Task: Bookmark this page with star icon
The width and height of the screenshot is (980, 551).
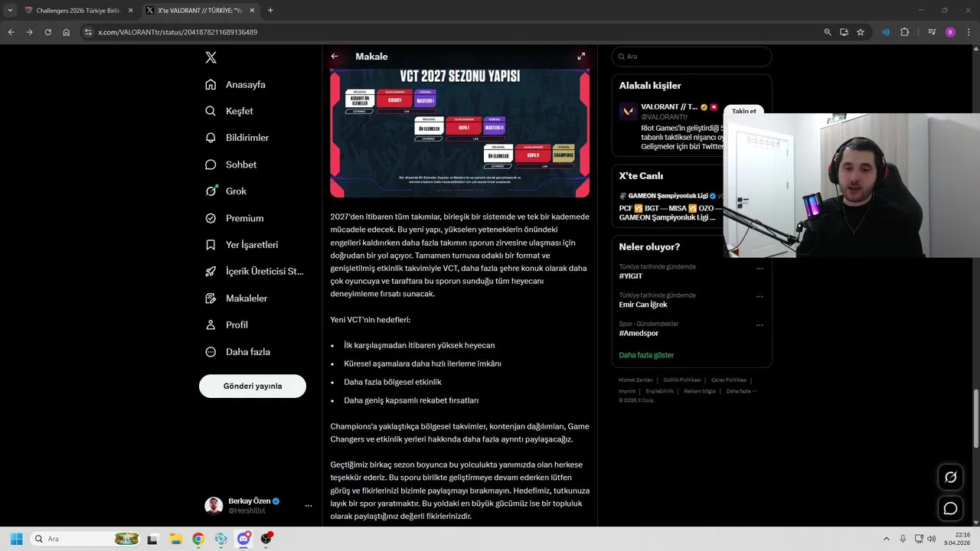Action: coord(861,32)
